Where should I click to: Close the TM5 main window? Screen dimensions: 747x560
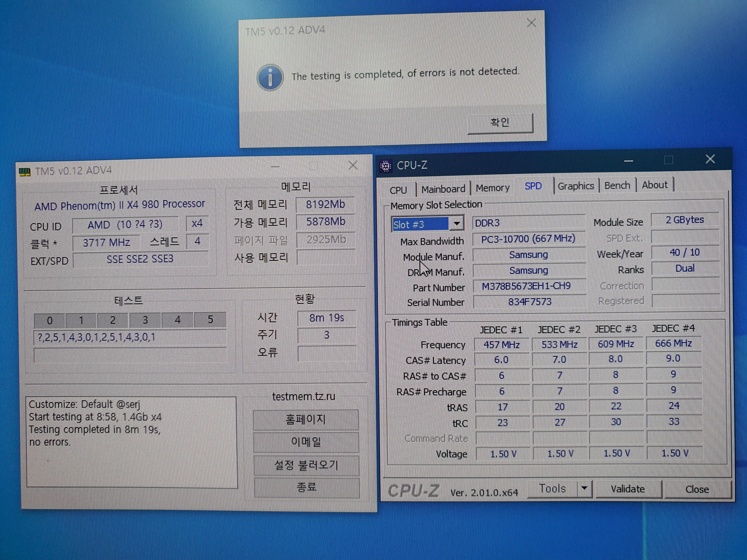[353, 165]
